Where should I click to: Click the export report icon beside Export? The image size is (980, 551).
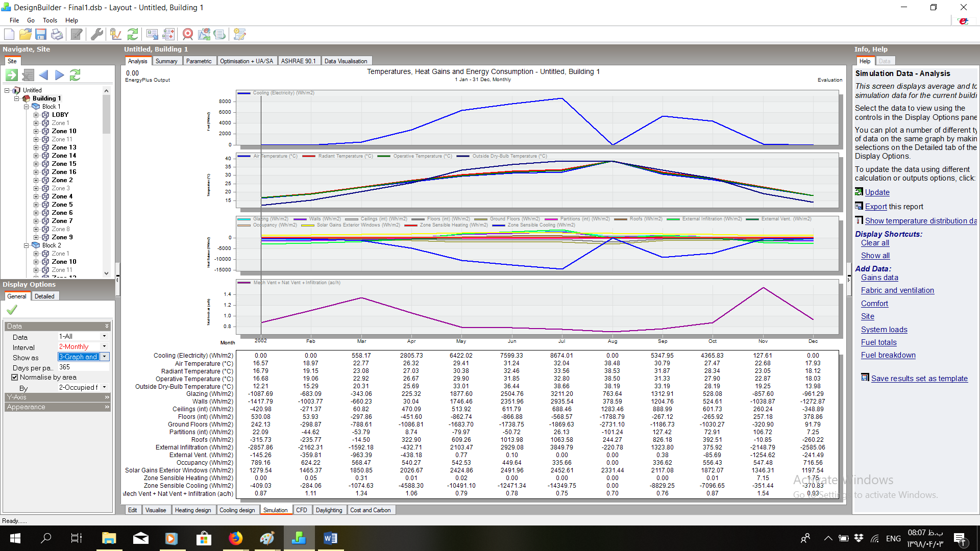[859, 206]
